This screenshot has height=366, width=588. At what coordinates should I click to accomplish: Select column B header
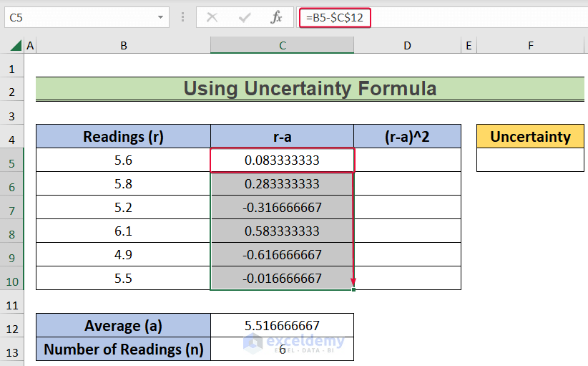pos(123,45)
